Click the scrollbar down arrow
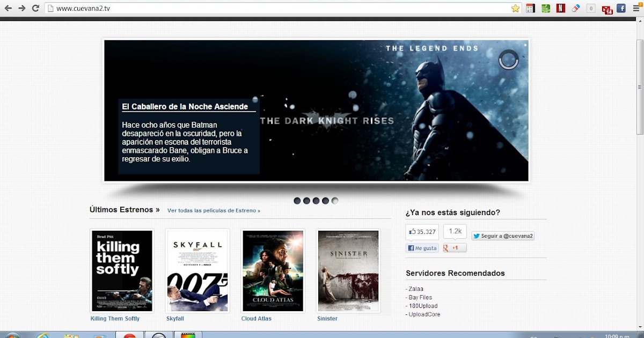Viewport: 644px width, 338px height. pos(640,326)
